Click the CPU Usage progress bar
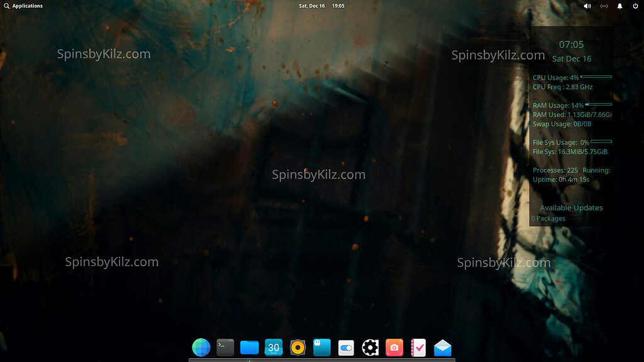The height and width of the screenshot is (362, 644). coord(595,77)
